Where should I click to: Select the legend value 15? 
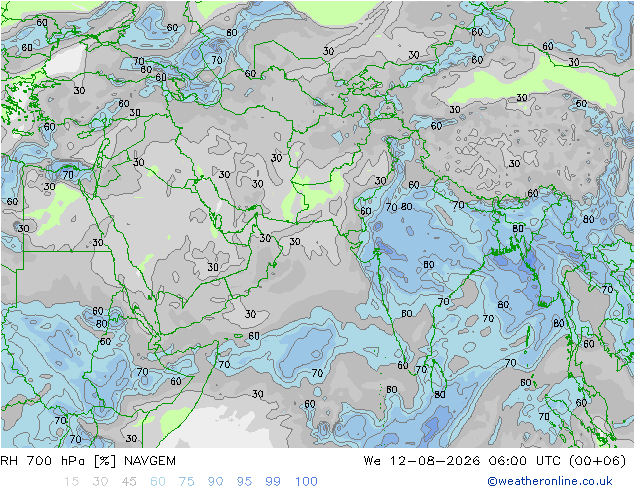pos(71,482)
